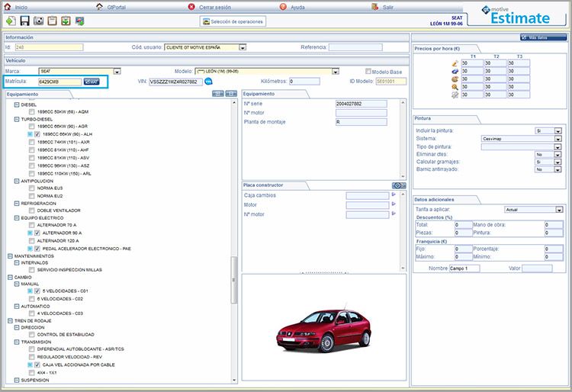The height and width of the screenshot is (392, 572).
Task: Click the blue bodywork icon in hourly prices
Action: pyautogui.click(x=455, y=71)
